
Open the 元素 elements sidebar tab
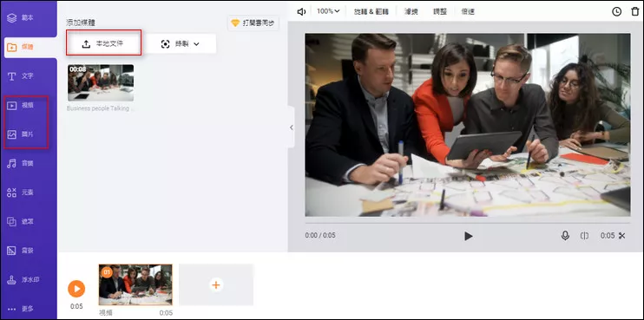pyautogui.click(x=21, y=193)
